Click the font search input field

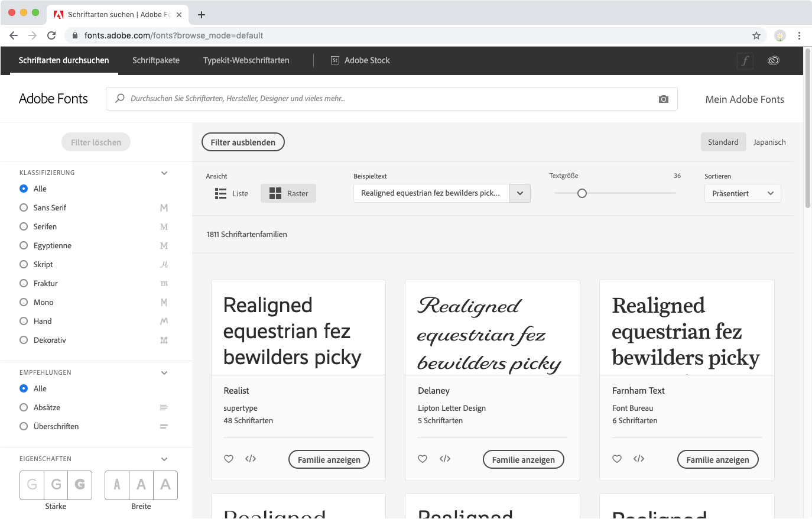[391, 99]
